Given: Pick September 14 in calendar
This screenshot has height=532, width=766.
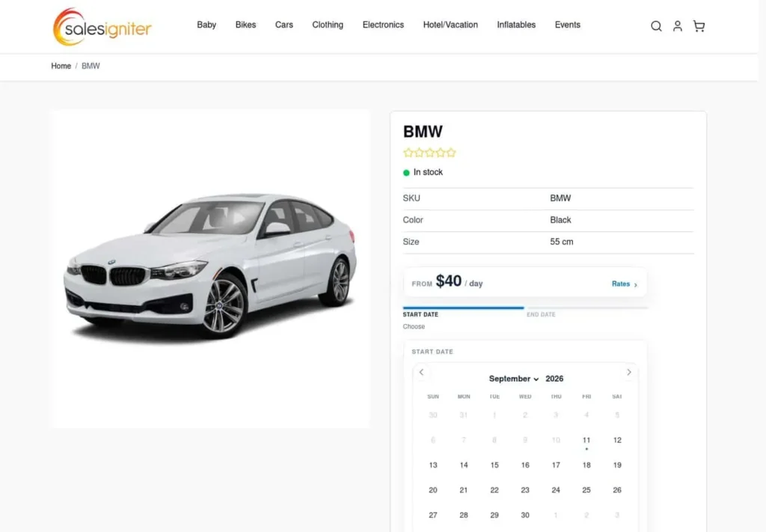Looking at the screenshot, I should tap(464, 465).
